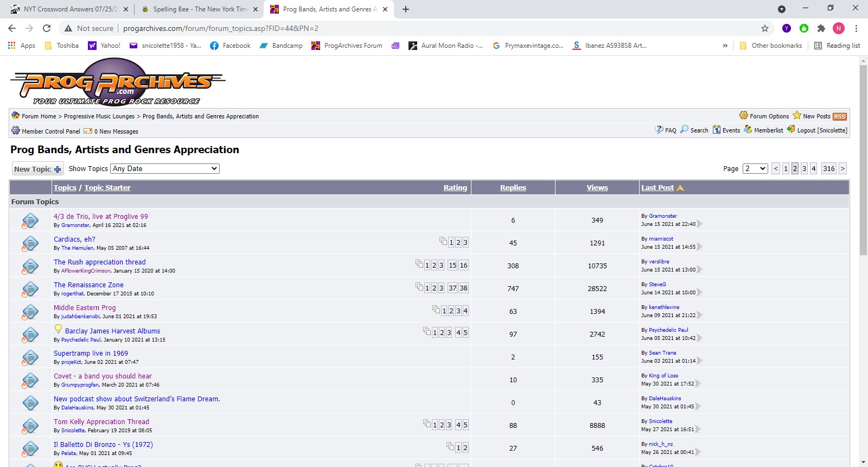Screen dimensions: 868x467
Task: Click the RSS feed icon
Action: (839, 116)
